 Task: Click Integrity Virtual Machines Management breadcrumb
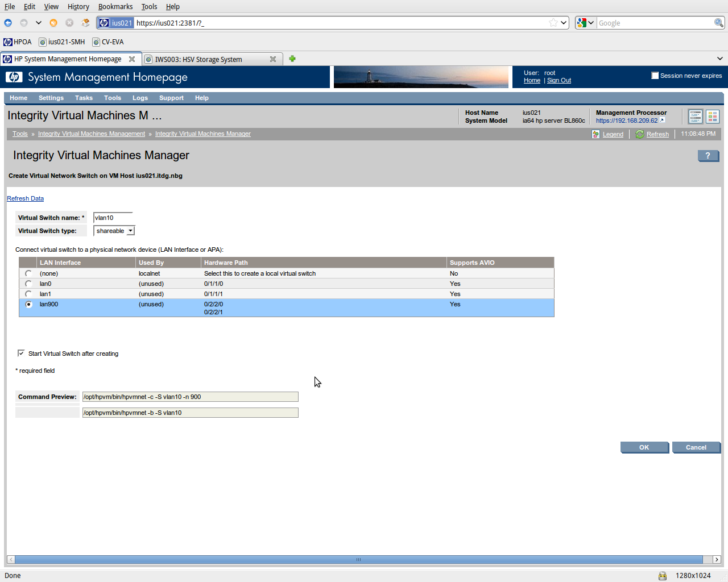[92, 134]
